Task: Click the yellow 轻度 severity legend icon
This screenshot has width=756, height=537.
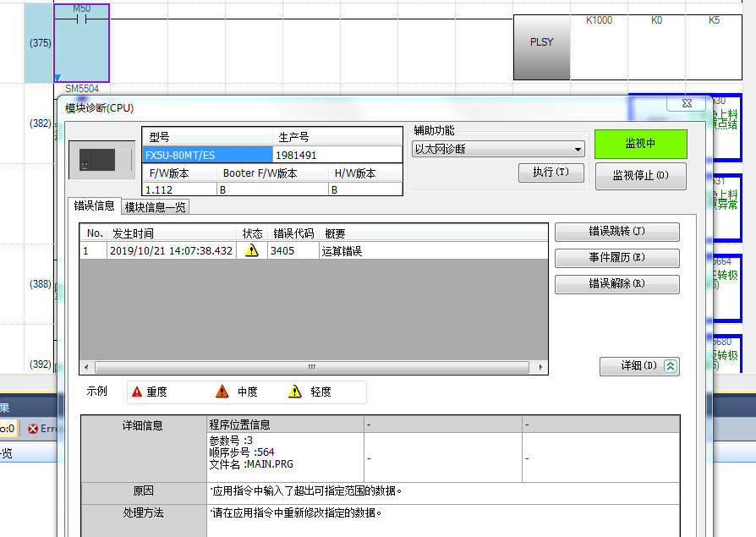Action: point(295,392)
